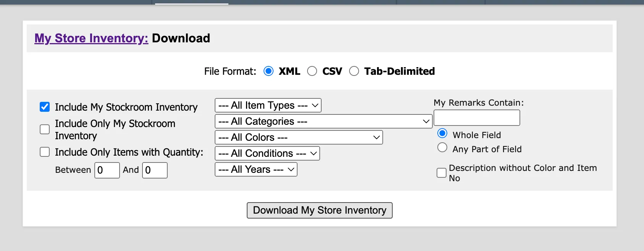
Task: Select the Tab-Delimited format option
Action: (x=354, y=71)
